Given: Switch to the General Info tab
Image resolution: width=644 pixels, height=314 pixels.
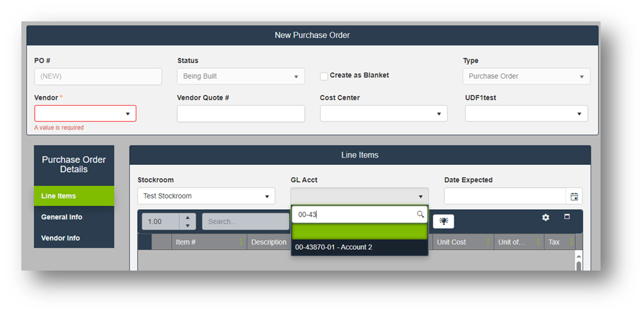Looking at the screenshot, I should tap(61, 217).
